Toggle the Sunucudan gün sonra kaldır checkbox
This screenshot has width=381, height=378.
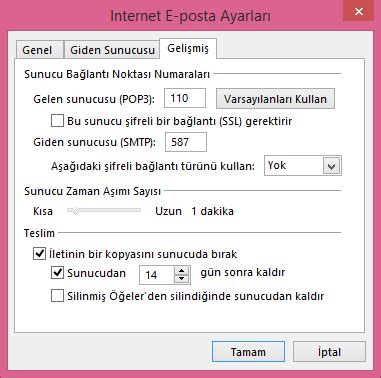57,273
